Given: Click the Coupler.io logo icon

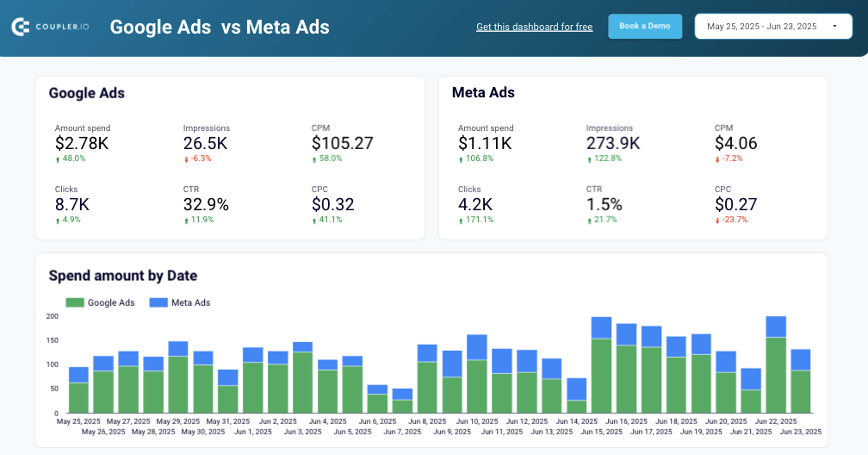Looking at the screenshot, I should point(21,27).
